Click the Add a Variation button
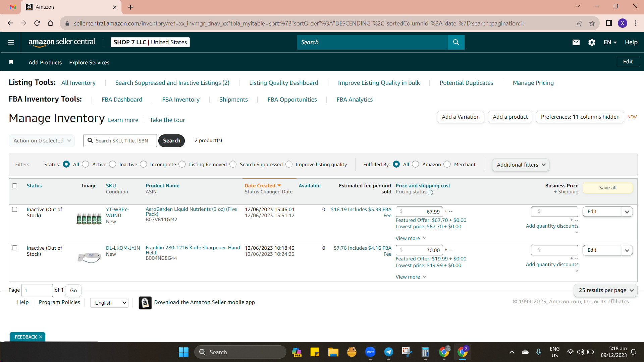The height and width of the screenshot is (362, 644). (461, 117)
